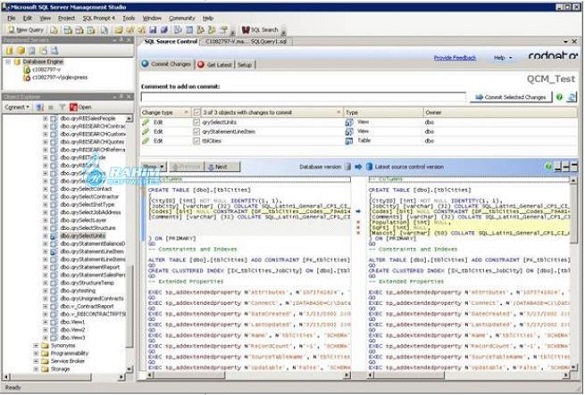Open the Connect dropdown in Object Explorer
Screen dimensions: 585x395
[17, 107]
